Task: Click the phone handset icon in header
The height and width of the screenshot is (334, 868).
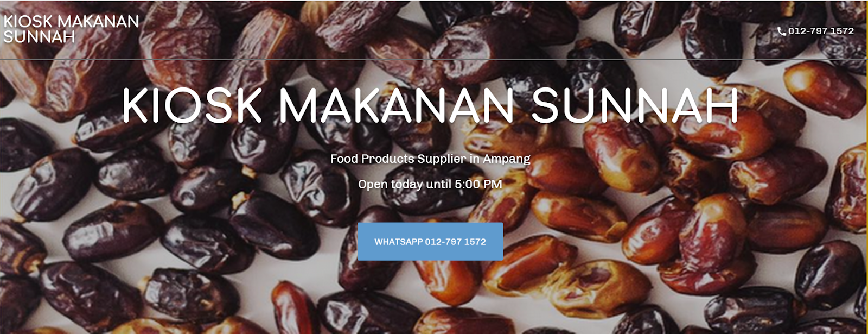Action: [x=782, y=31]
